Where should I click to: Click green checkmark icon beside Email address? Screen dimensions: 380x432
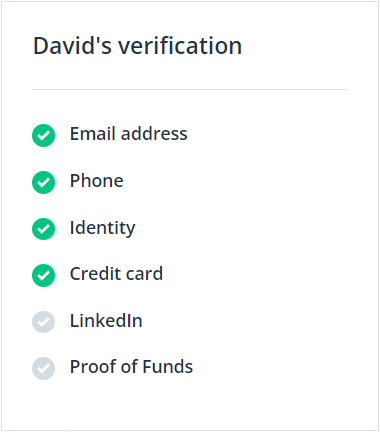[43, 135]
